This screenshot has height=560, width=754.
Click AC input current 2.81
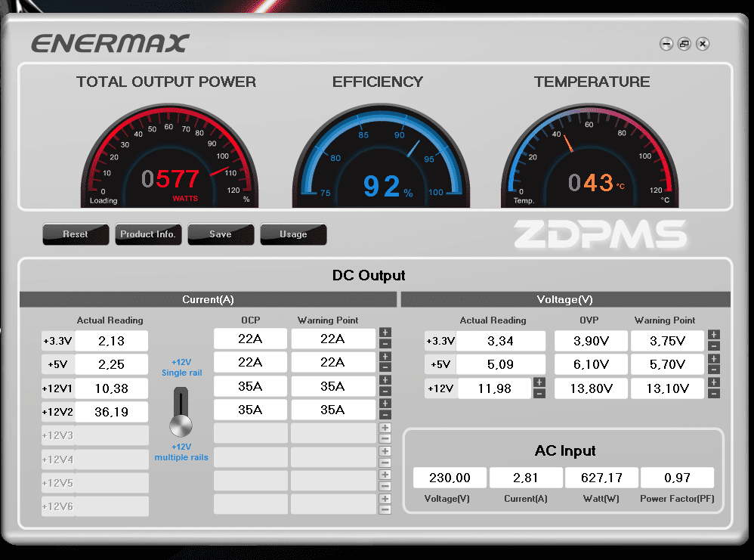click(526, 478)
